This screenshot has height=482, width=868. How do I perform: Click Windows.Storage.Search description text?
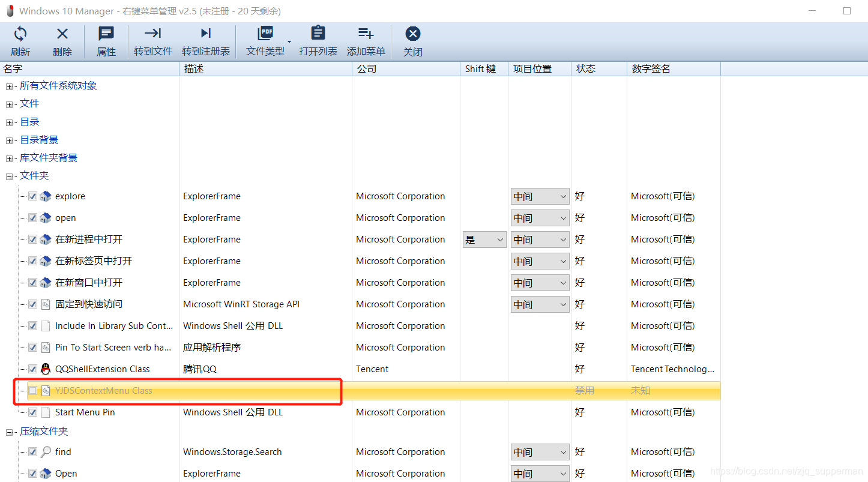pos(232,452)
